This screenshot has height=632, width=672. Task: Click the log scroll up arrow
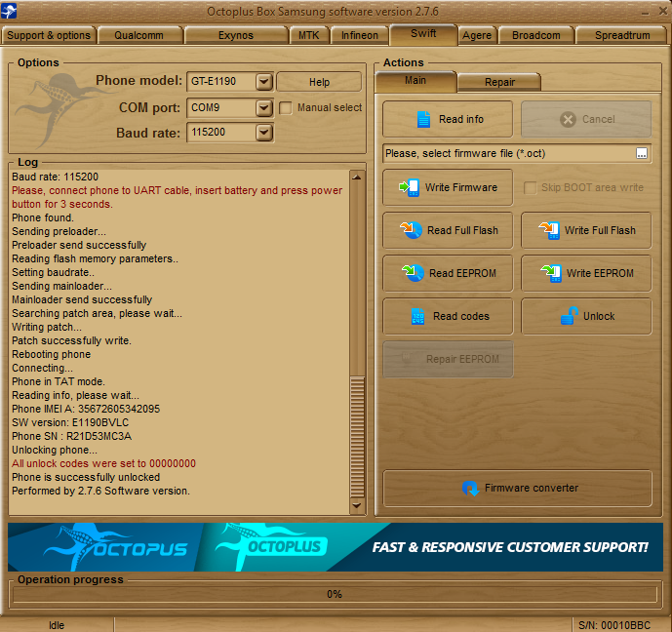(x=357, y=177)
